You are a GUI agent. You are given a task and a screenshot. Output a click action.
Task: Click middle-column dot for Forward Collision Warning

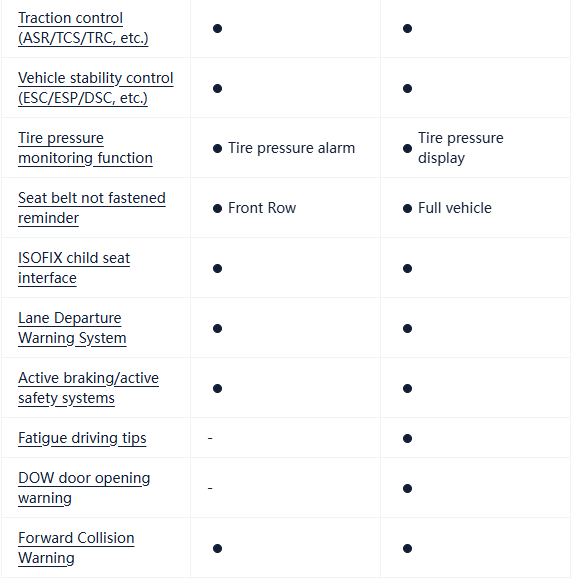218,549
